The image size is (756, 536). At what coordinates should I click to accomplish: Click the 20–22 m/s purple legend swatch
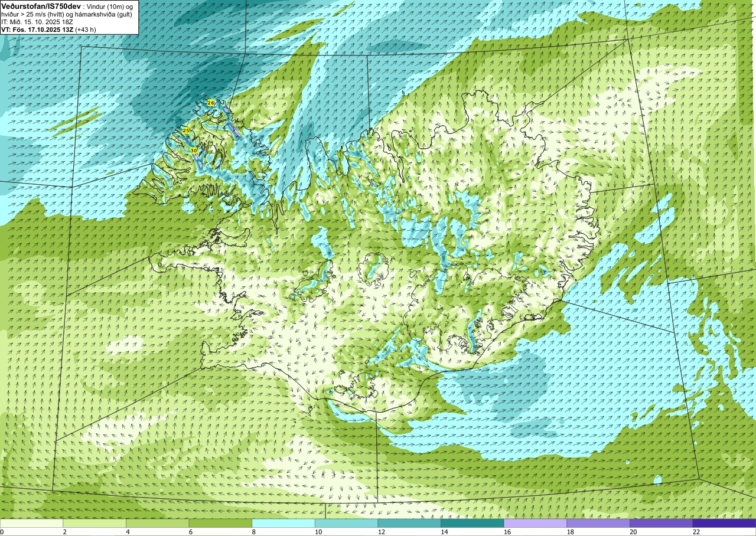pyautogui.click(x=661, y=523)
